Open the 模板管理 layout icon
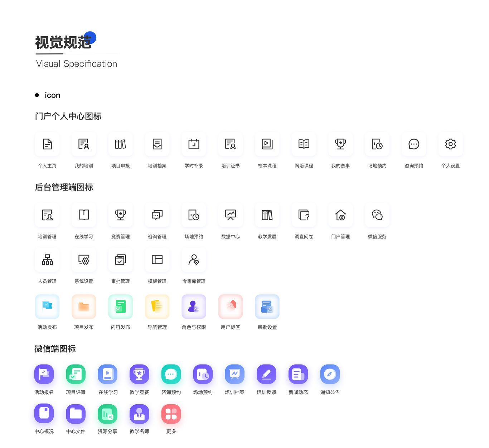 point(157,260)
